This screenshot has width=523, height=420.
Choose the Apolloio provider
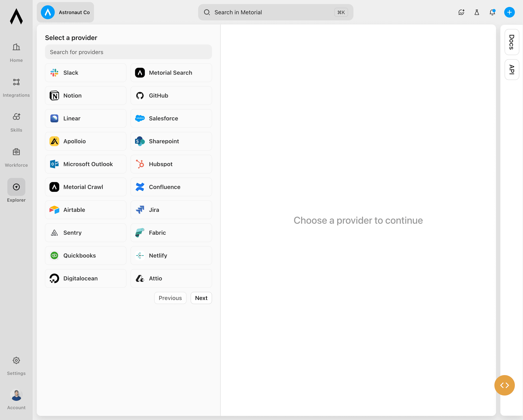(86, 141)
